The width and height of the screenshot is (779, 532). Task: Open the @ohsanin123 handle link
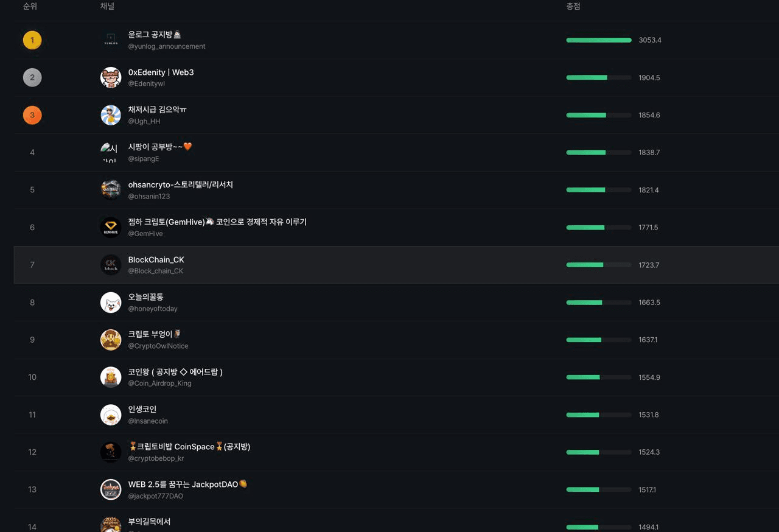149,197
